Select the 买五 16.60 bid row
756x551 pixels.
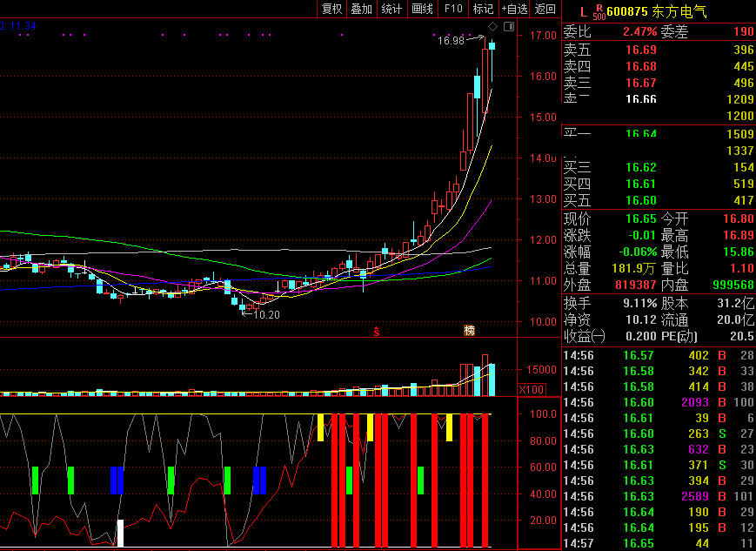tap(659, 200)
